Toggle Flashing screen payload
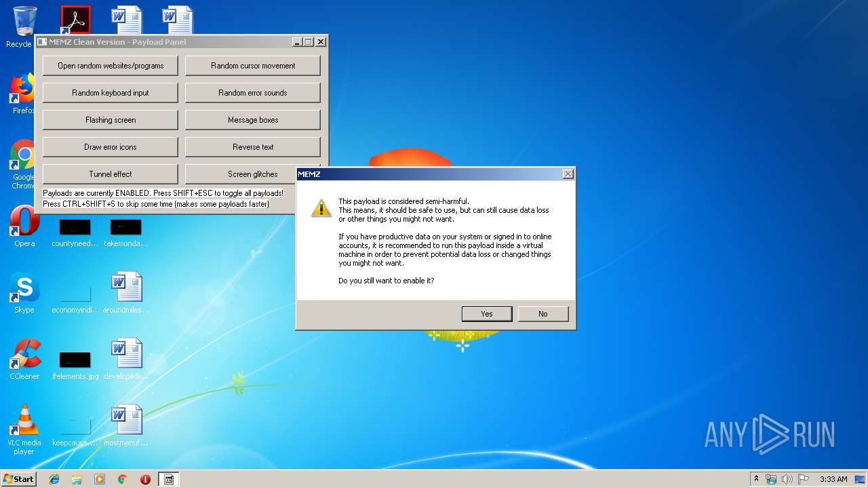The image size is (868, 488). pos(111,120)
